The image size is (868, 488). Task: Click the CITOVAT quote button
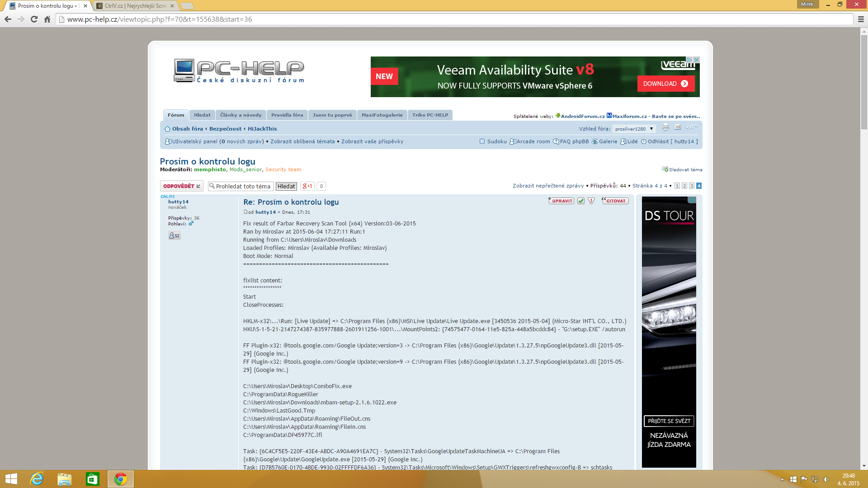click(615, 201)
